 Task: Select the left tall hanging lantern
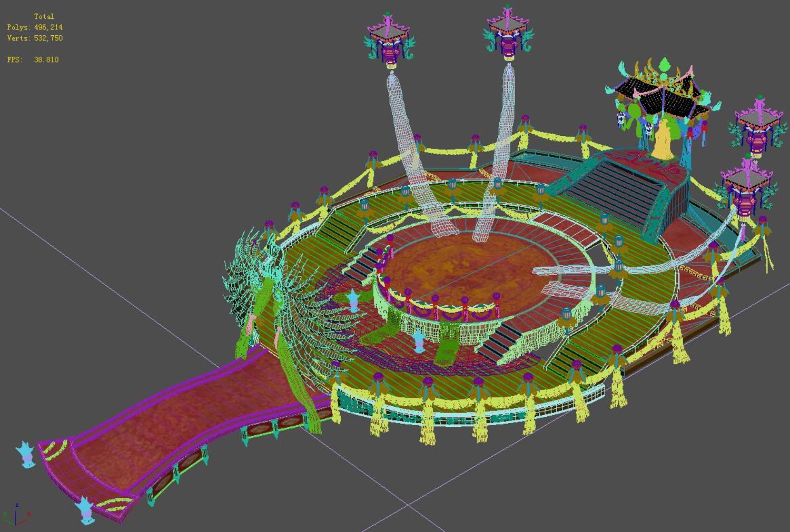tap(390, 41)
